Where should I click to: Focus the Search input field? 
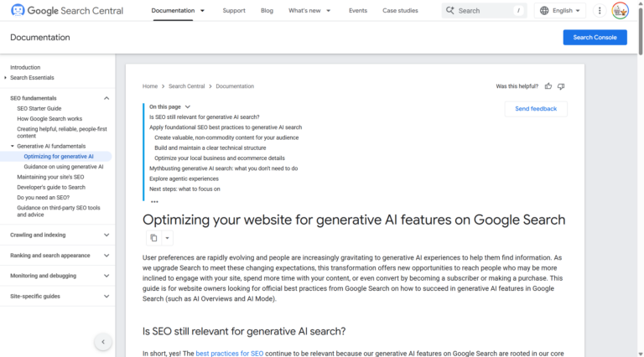(x=484, y=11)
